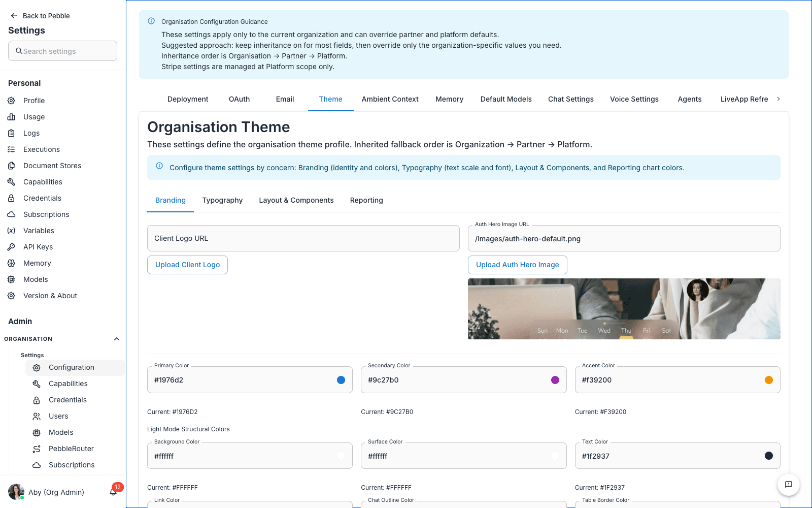Open the feedback chat bubble button

[x=789, y=485]
